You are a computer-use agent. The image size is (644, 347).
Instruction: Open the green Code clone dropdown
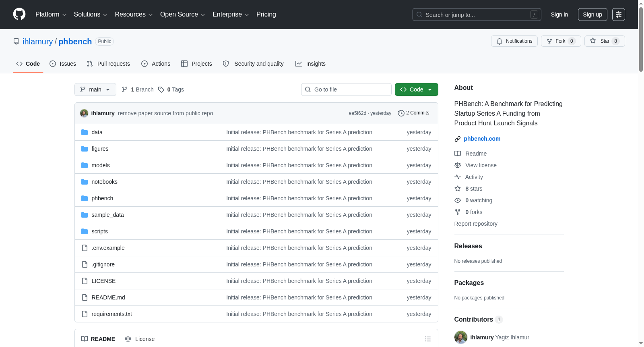(x=417, y=89)
